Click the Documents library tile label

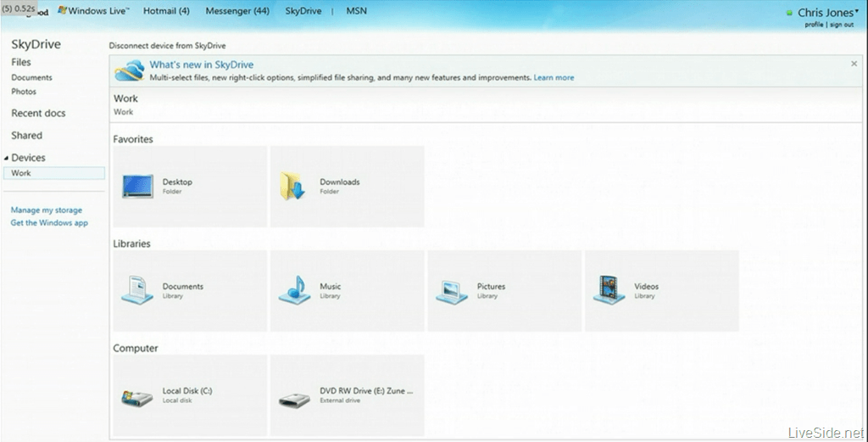(183, 287)
